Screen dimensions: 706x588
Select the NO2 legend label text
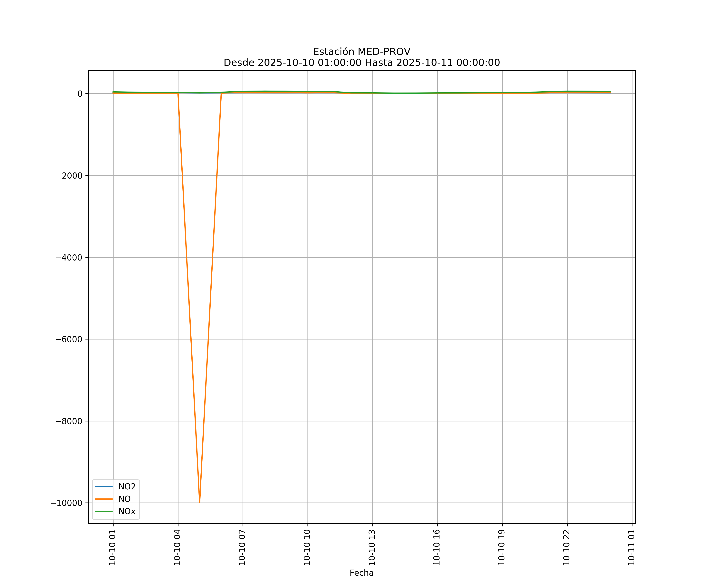click(x=127, y=486)
